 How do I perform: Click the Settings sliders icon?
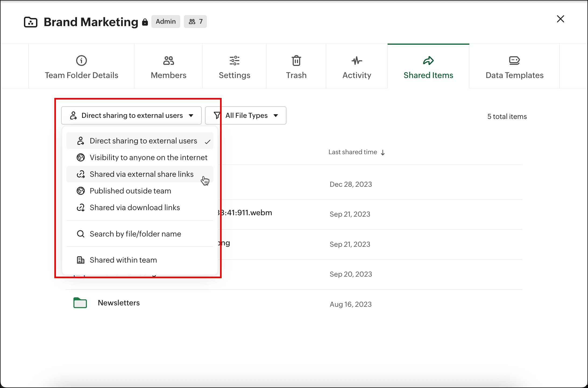point(234,61)
